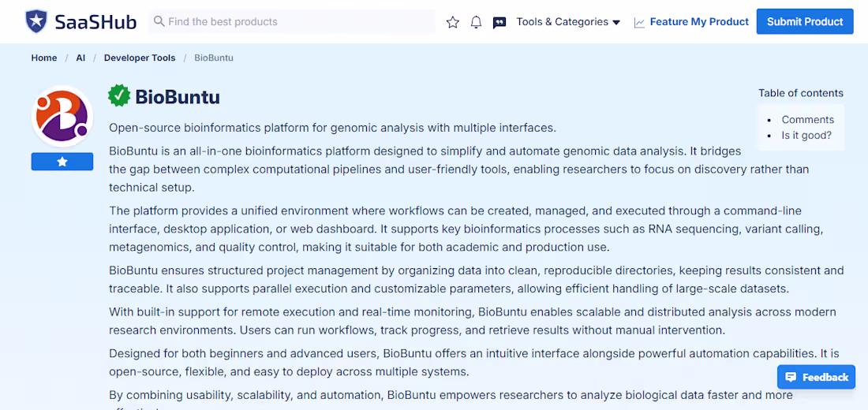Open the quote-bubble discussions icon
The height and width of the screenshot is (410, 868).
pyautogui.click(x=499, y=23)
